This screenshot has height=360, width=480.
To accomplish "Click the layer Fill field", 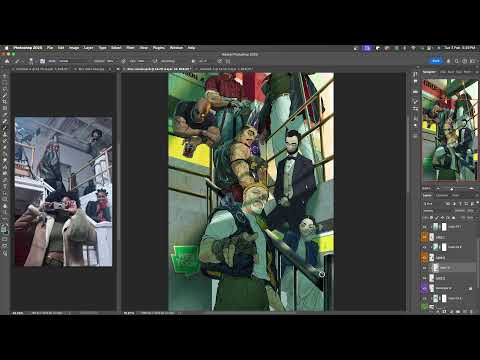I will [x=471, y=217].
